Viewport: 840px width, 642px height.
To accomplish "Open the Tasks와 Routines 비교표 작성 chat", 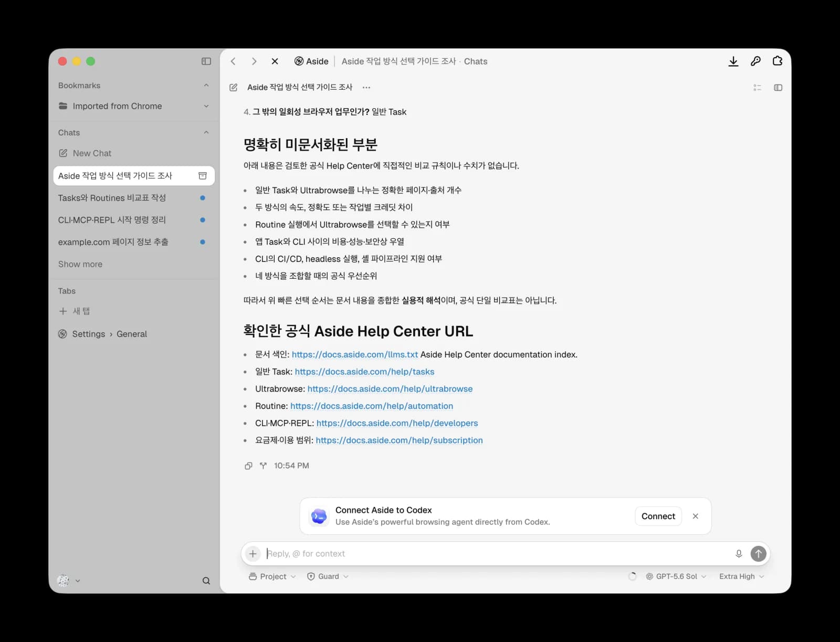I will pyautogui.click(x=134, y=198).
